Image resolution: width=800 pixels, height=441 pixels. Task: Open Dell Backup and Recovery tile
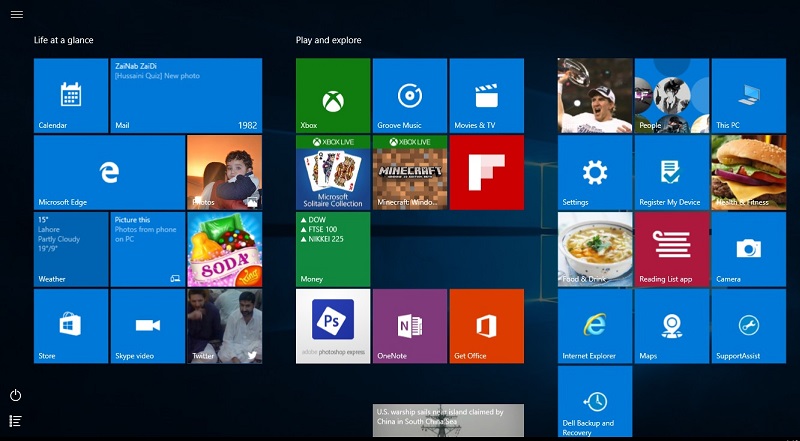(x=595, y=402)
